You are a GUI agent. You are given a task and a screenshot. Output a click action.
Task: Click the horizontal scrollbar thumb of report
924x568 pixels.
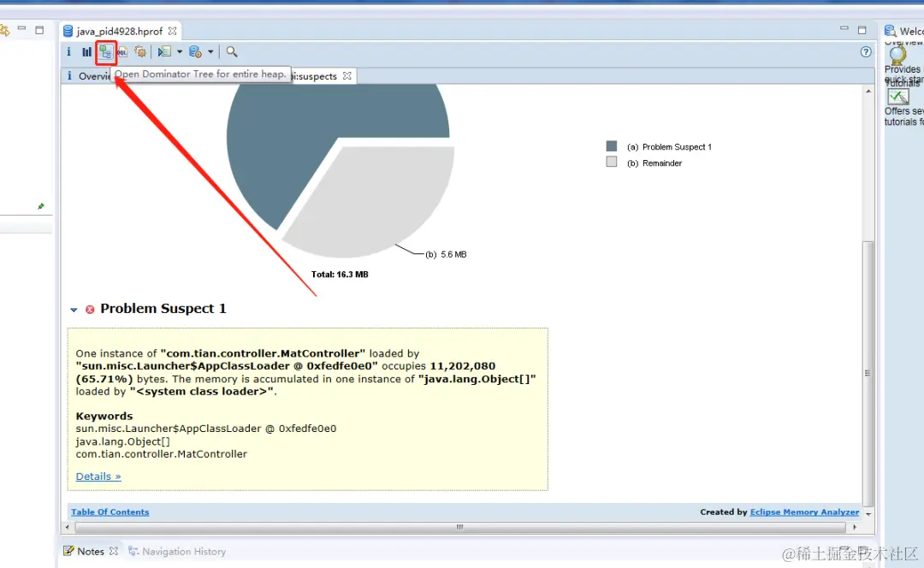coord(460,527)
